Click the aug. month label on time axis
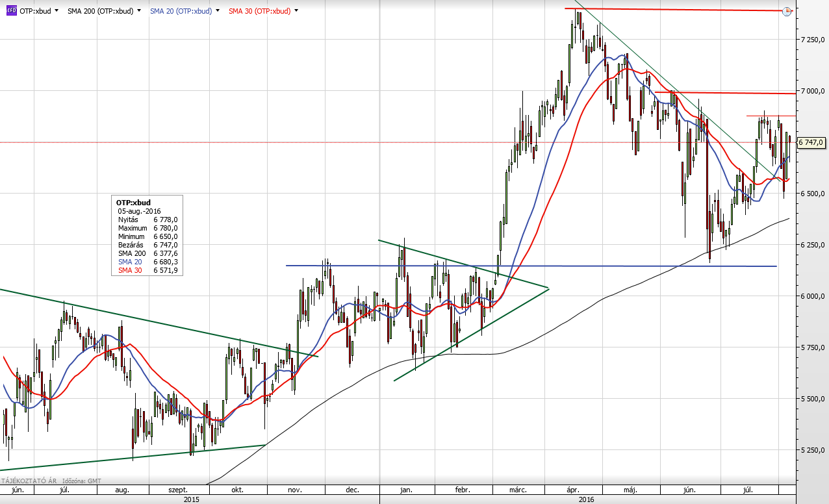This screenshot has width=829, height=504. point(122,490)
